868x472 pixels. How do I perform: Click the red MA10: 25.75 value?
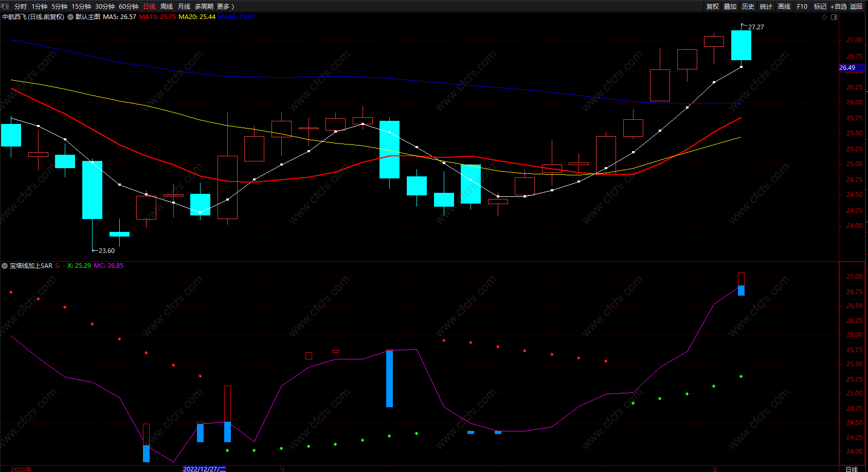[x=157, y=17]
